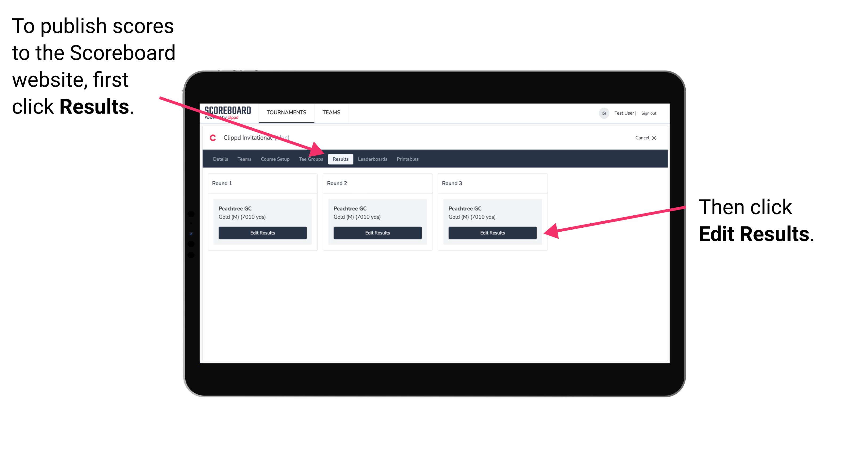Viewport: 868px width, 467px height.
Task: Click the Course Setup tab icon
Action: pyautogui.click(x=275, y=159)
